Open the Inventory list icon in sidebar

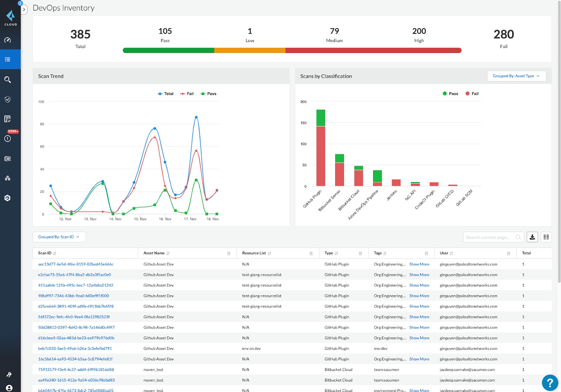pos(7,59)
